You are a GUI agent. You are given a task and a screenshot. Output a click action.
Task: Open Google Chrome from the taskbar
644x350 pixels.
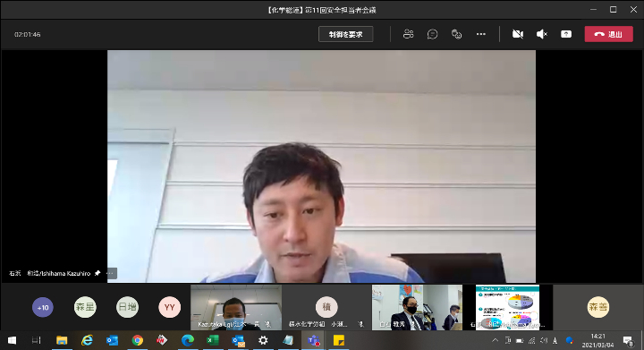137,340
